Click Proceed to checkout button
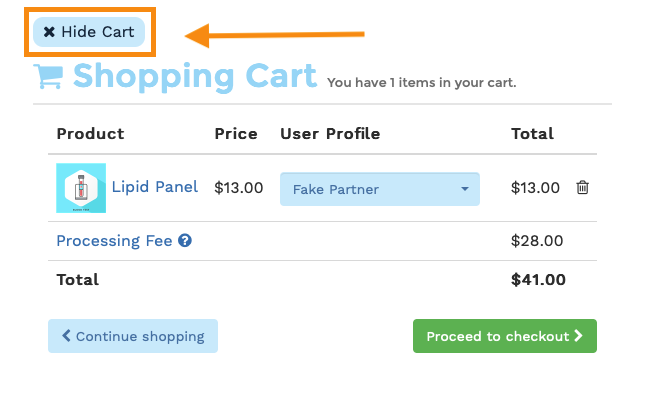This screenshot has height=394, width=649. (x=505, y=336)
